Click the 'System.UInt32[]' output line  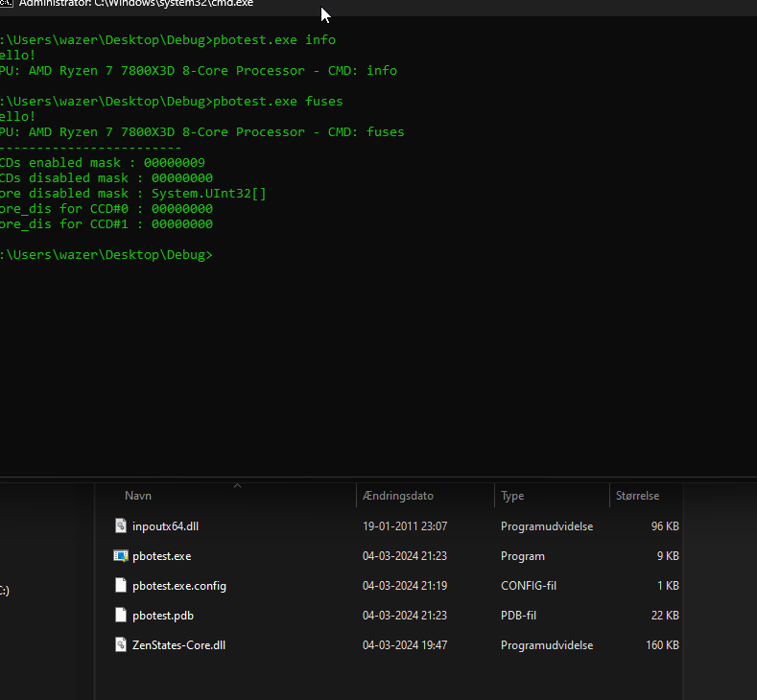click(x=132, y=194)
